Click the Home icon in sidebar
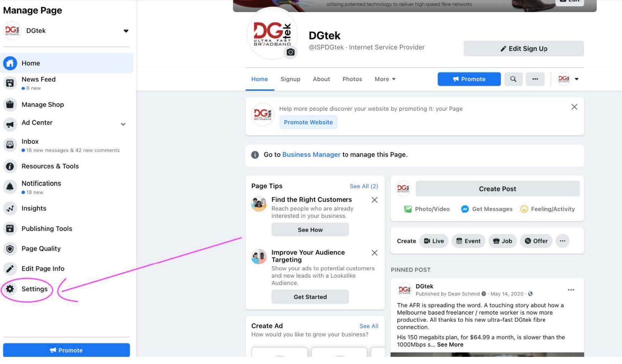This screenshot has width=622, height=364. tap(10, 63)
